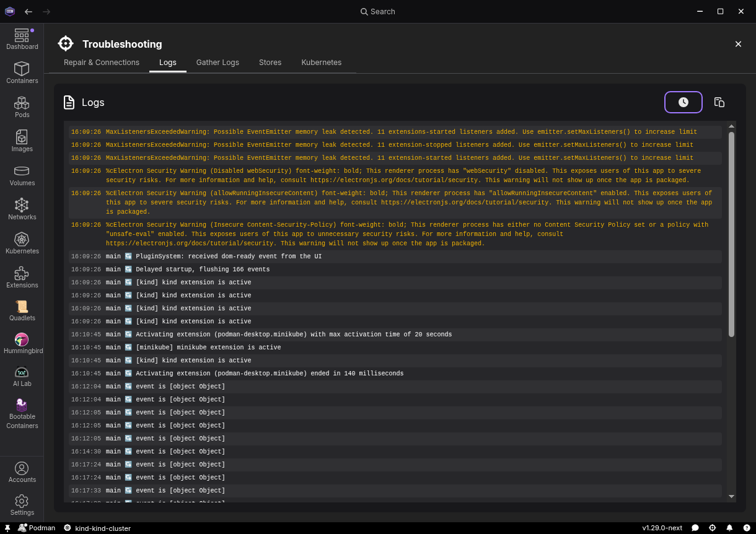Open the Pods view

click(x=22, y=107)
